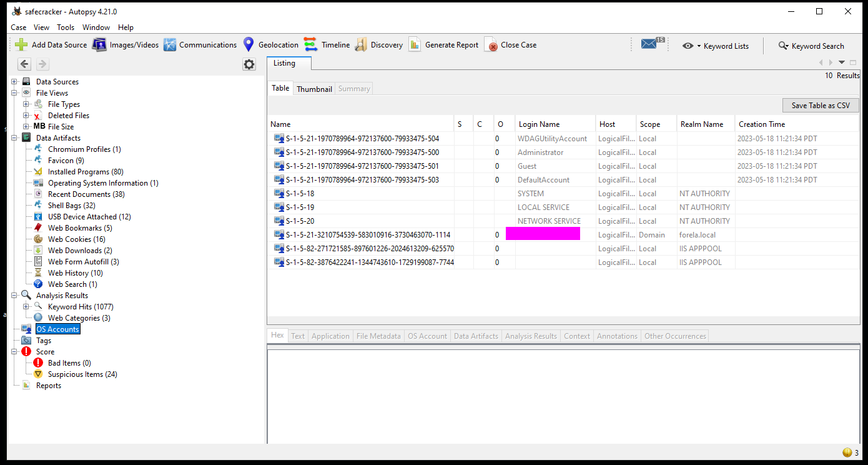This screenshot has width=868, height=465.
Task: Sort by Creation Time column header
Action: pos(797,124)
